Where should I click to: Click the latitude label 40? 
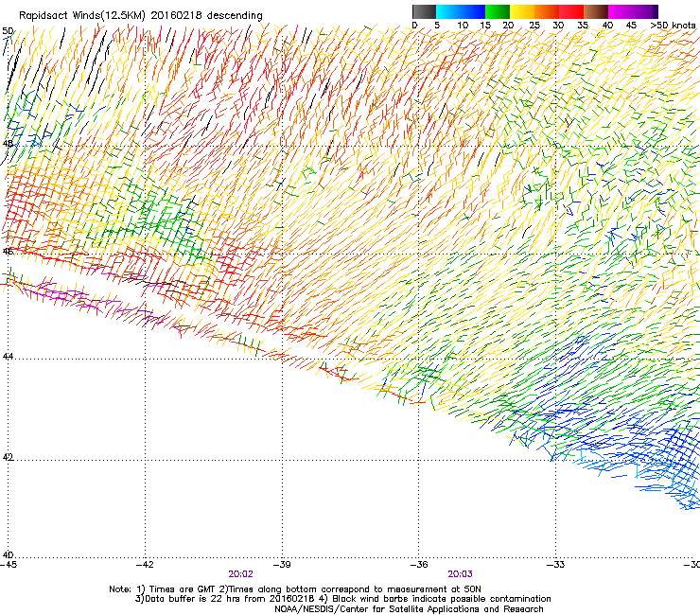click(x=8, y=554)
